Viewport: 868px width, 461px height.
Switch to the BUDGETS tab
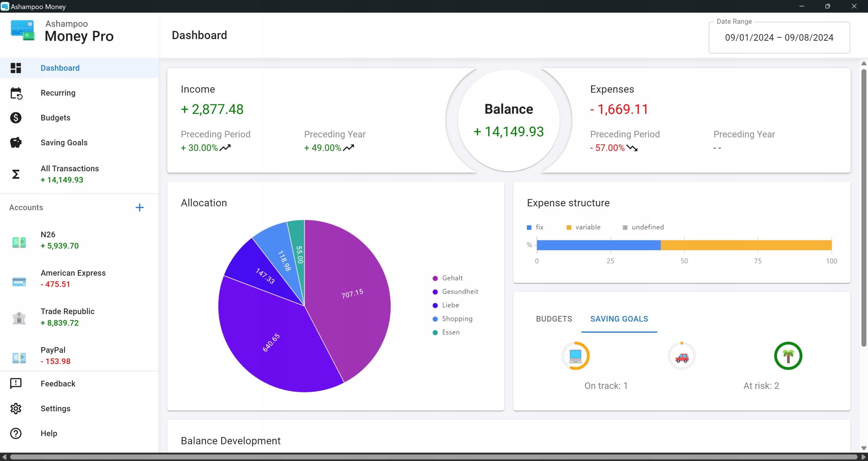(x=554, y=319)
